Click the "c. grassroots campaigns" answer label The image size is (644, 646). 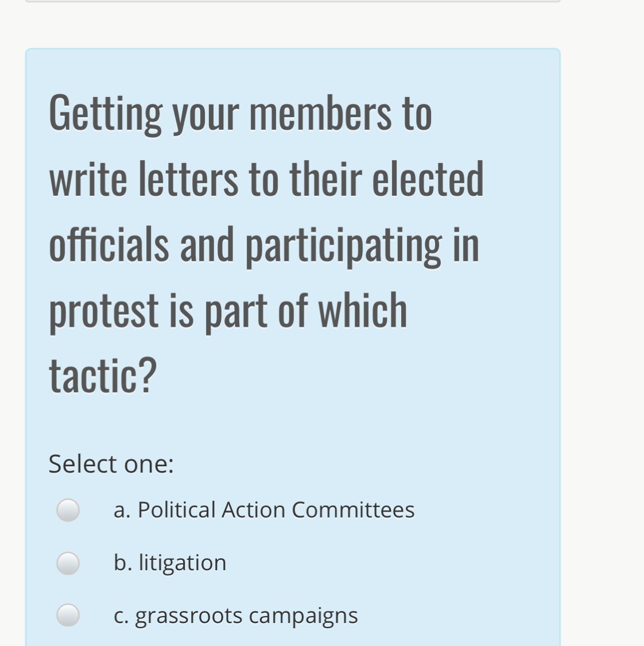235,616
